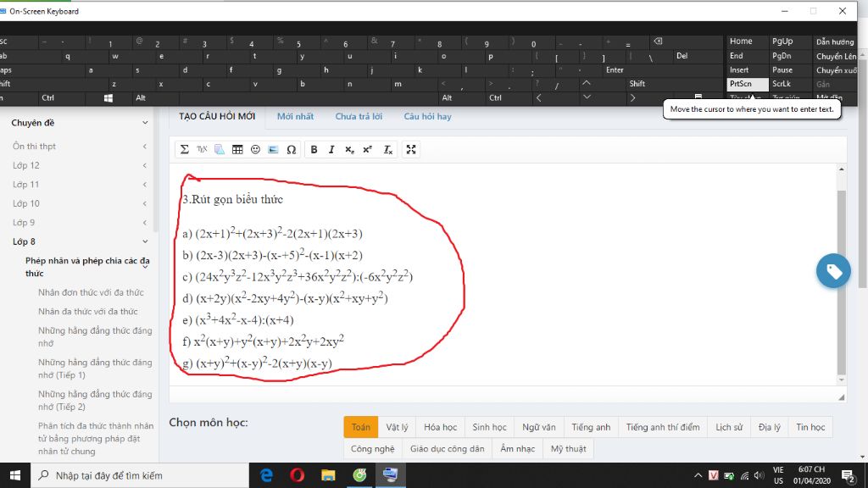
Task: Insert an image using the picture icon
Action: [273, 149]
